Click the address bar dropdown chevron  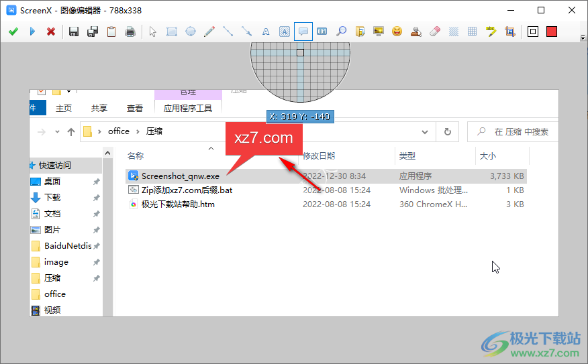pyautogui.click(x=425, y=132)
